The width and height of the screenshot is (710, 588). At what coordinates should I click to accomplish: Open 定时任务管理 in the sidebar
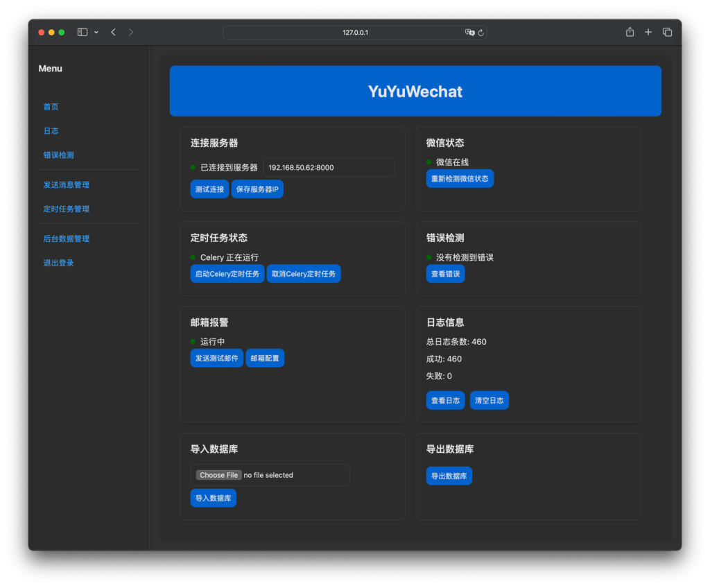[x=66, y=209]
